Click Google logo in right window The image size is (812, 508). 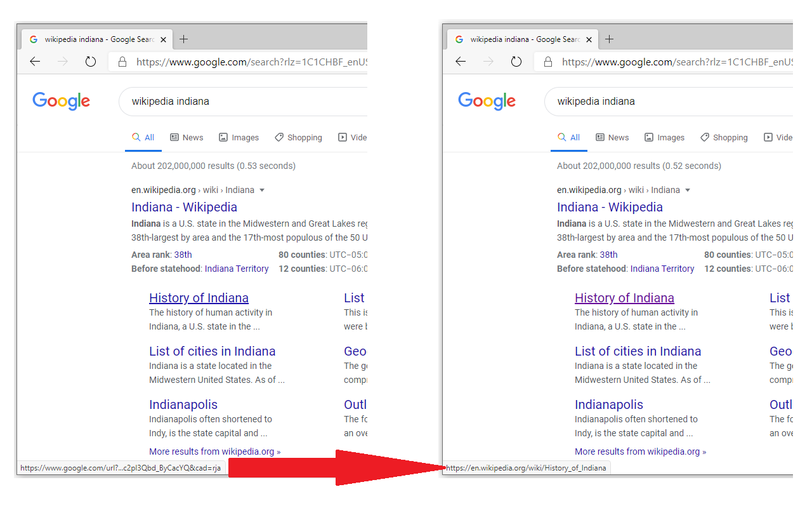(x=487, y=102)
